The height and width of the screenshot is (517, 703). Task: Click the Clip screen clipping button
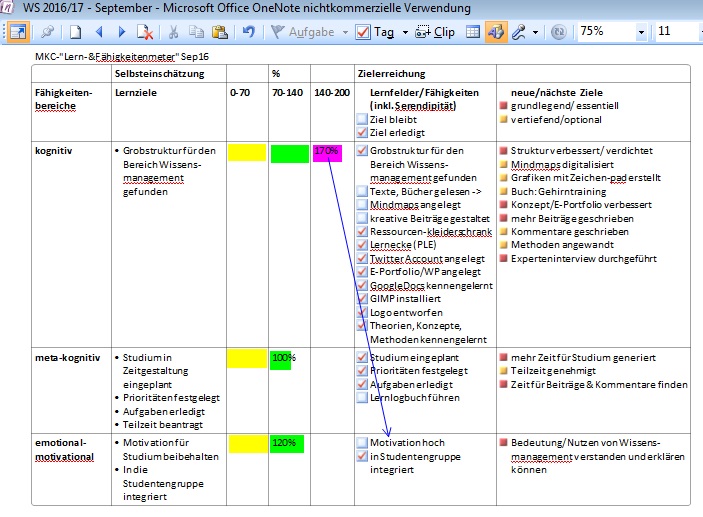click(435, 32)
